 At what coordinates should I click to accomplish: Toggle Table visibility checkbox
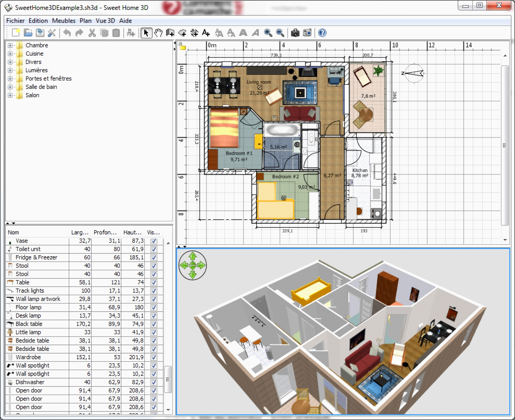pos(154,283)
